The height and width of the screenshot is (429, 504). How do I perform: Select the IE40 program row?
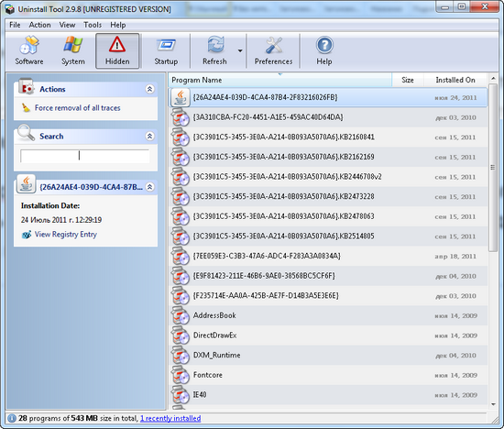pos(328,395)
